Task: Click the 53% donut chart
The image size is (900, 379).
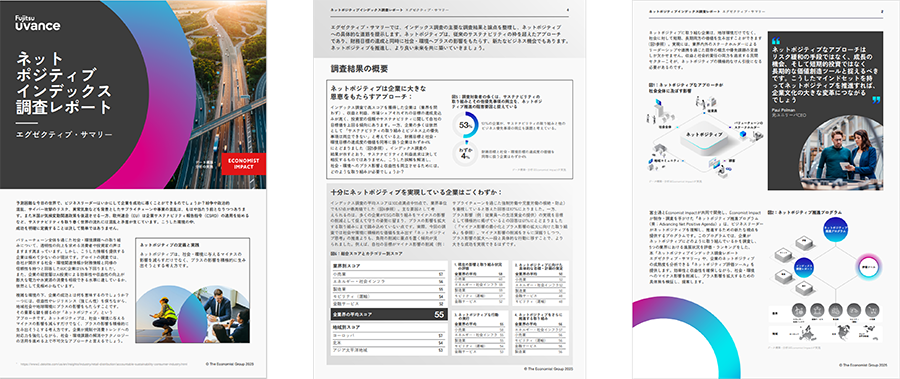Action: (x=464, y=125)
